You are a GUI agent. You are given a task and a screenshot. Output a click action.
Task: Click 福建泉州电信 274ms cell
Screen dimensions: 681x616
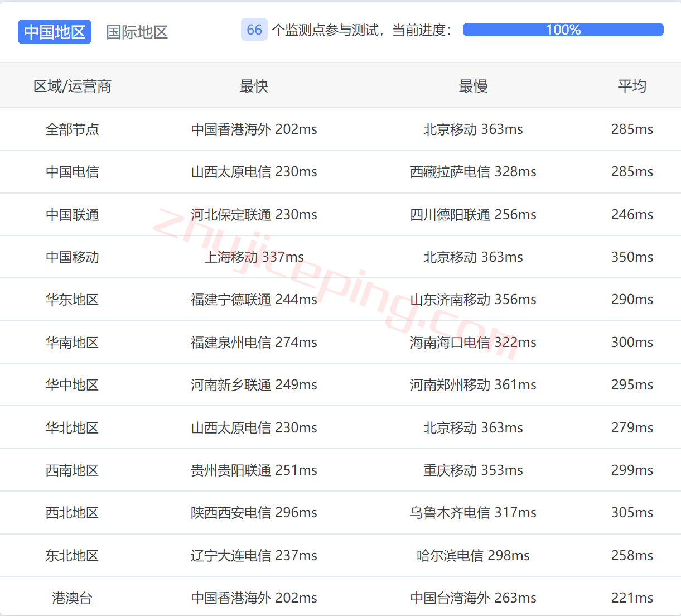254,343
